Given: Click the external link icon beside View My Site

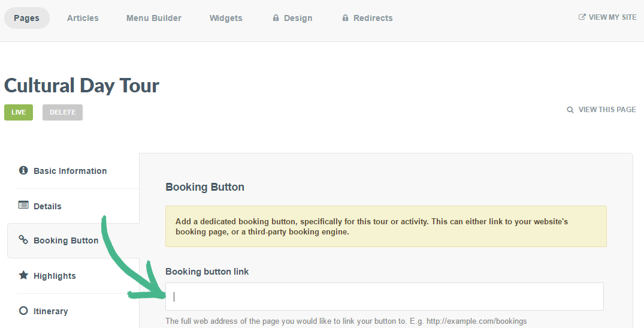Looking at the screenshot, I should (582, 17).
